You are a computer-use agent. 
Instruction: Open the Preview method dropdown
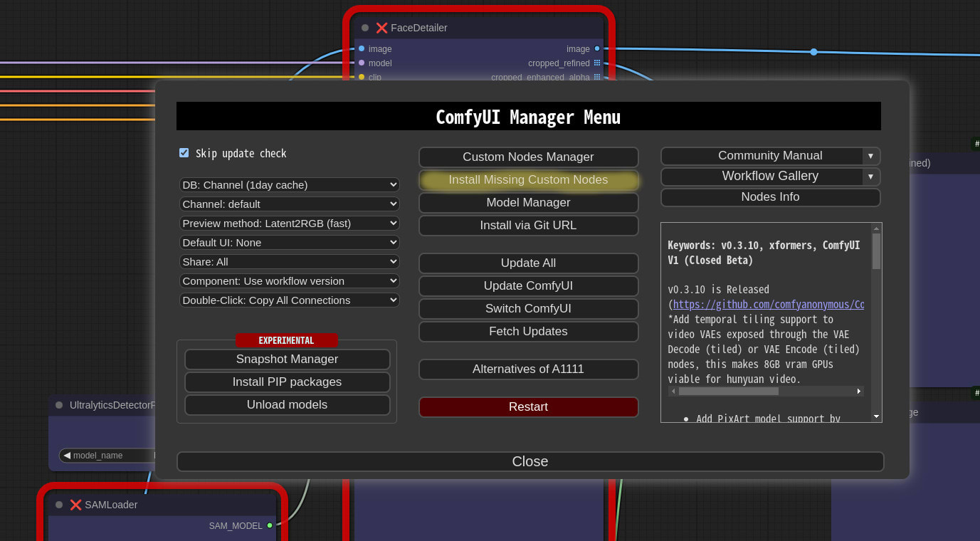[289, 224]
